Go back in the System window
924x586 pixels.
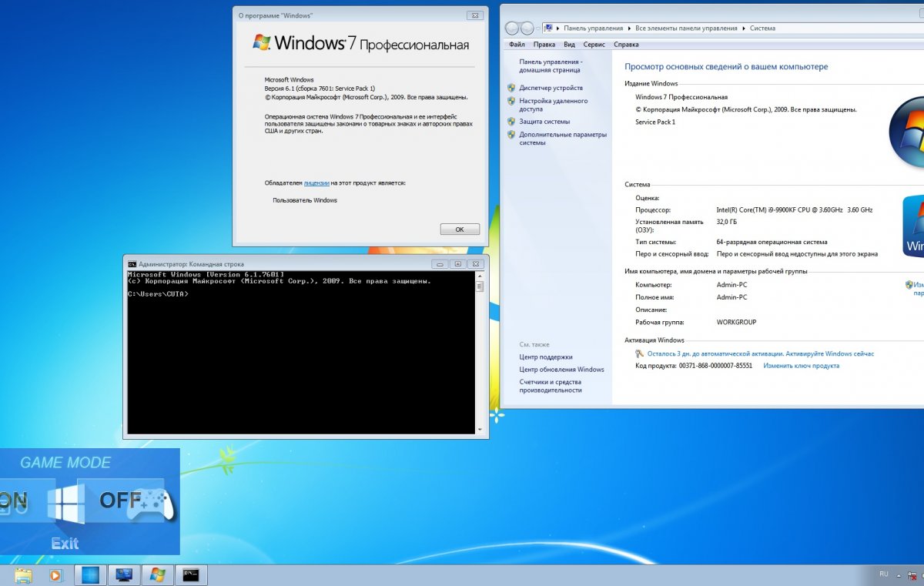point(512,28)
